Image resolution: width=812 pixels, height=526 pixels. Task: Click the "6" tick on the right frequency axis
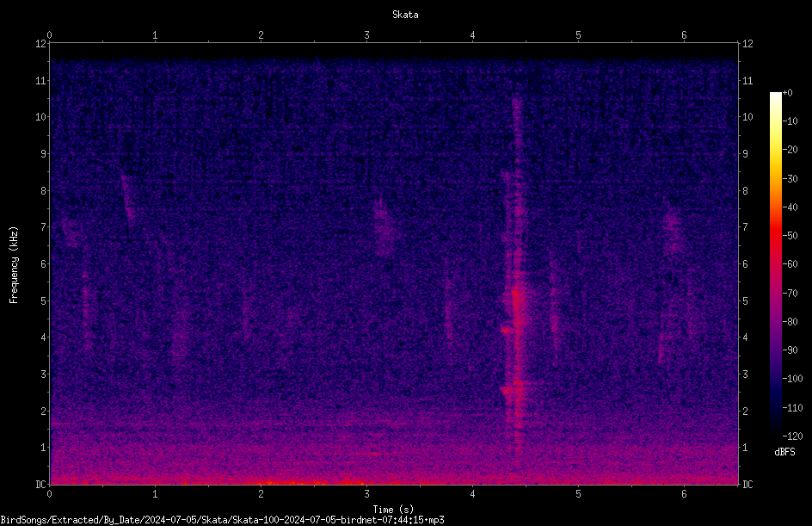pyautogui.click(x=745, y=263)
